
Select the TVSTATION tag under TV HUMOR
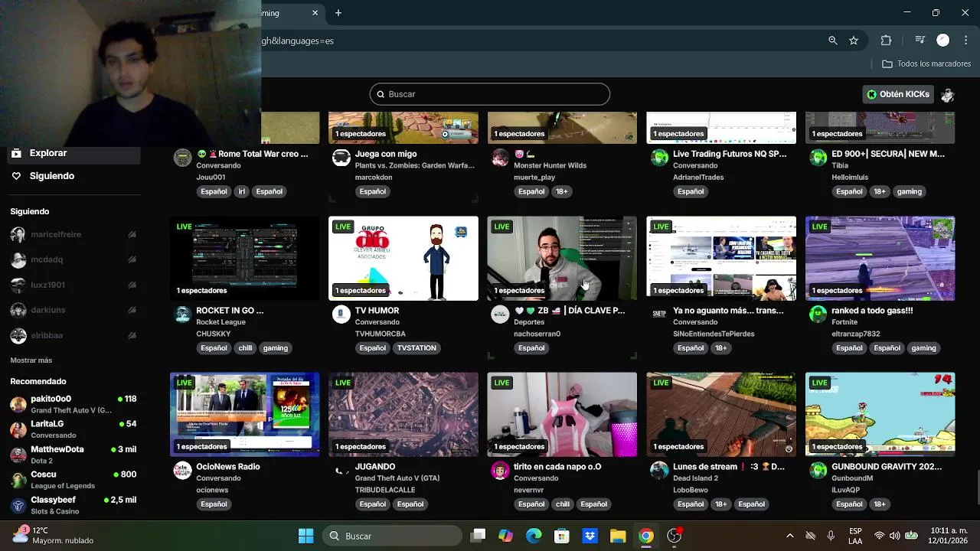pos(416,348)
